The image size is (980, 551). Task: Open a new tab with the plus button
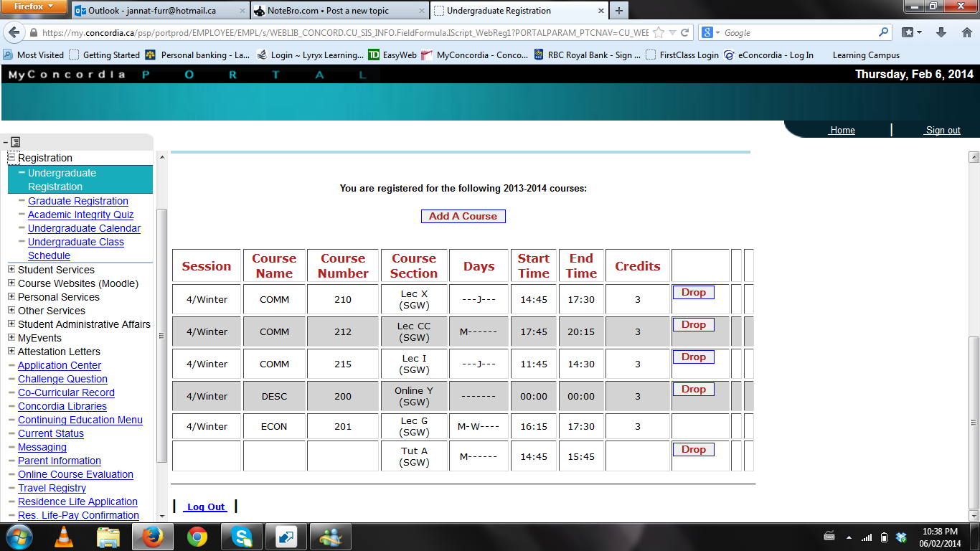tap(618, 11)
